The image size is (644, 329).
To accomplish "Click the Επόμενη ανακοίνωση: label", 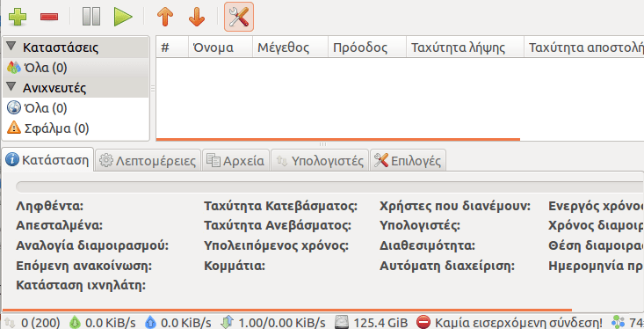I will 83,266.
